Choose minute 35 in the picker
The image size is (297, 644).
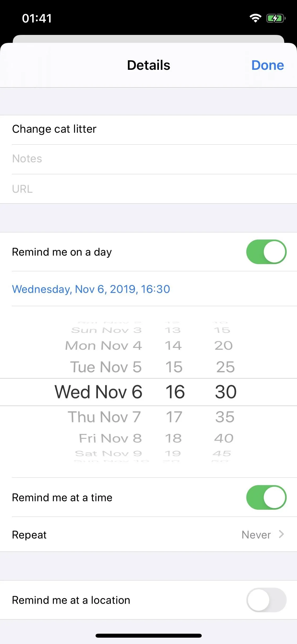225,417
